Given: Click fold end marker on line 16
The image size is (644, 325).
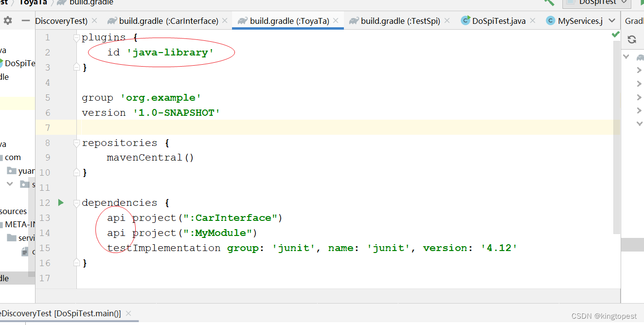Looking at the screenshot, I should pos(76,263).
